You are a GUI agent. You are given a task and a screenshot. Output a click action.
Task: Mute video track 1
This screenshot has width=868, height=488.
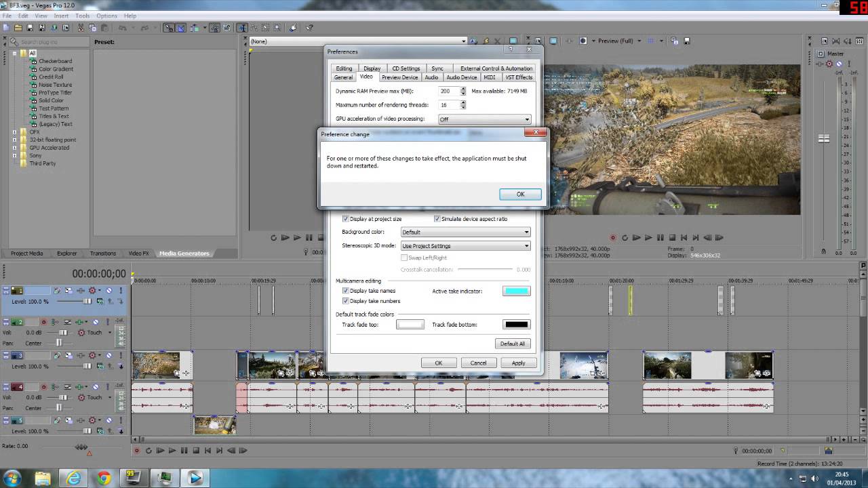pyautogui.click(x=108, y=291)
